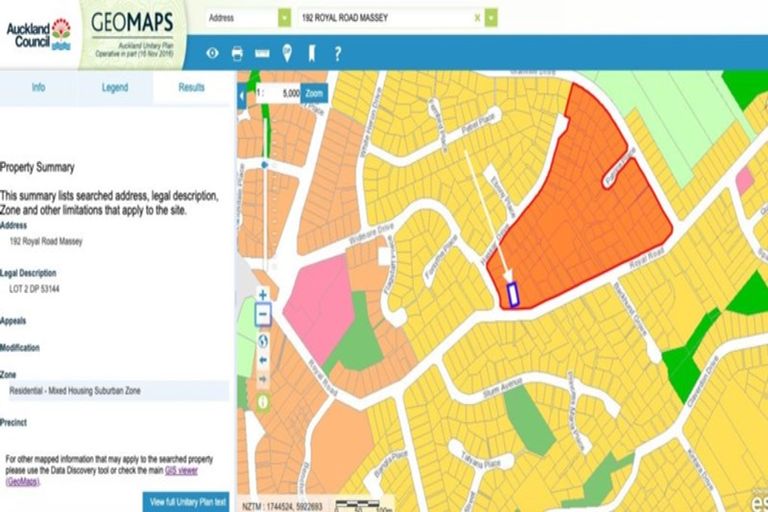Go to previous map extent arrow
768x512 pixels.
(263, 360)
